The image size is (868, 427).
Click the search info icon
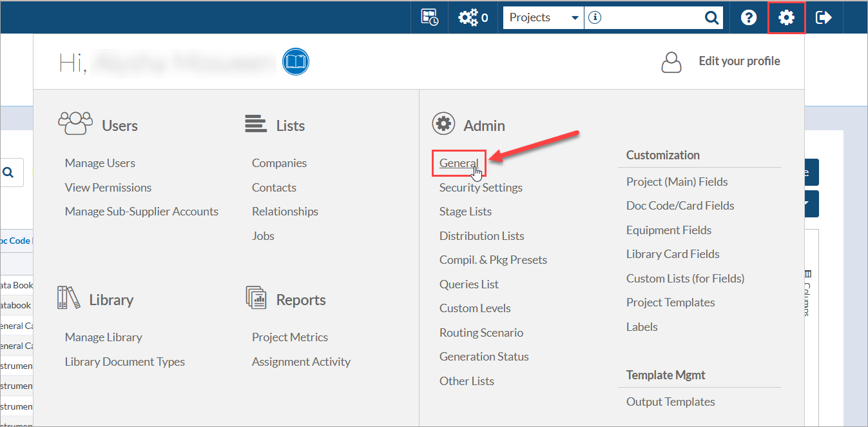click(595, 18)
